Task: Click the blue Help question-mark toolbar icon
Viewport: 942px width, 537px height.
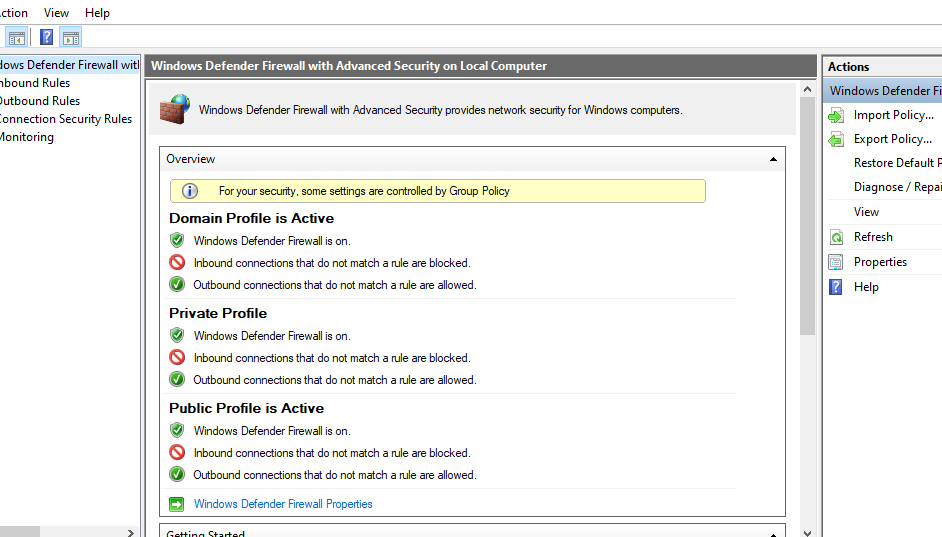Action: point(46,38)
